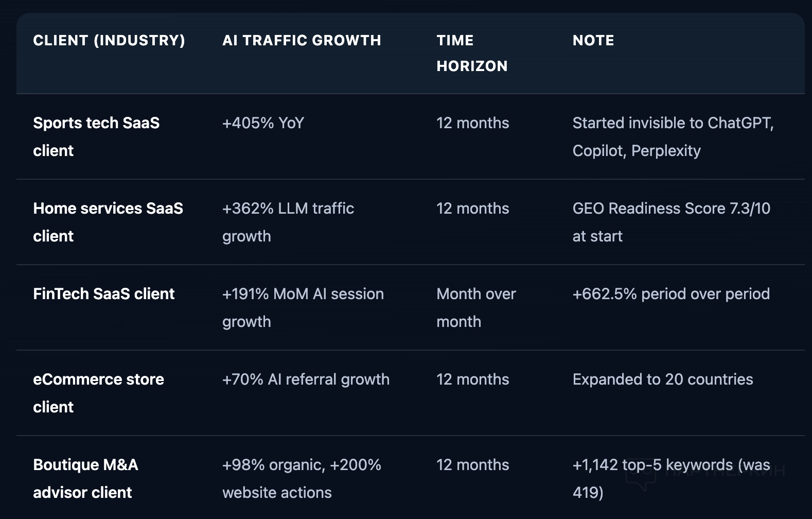The image size is (812, 519).
Task: Click the +70% AI referral growth cell
Action: 306,379
